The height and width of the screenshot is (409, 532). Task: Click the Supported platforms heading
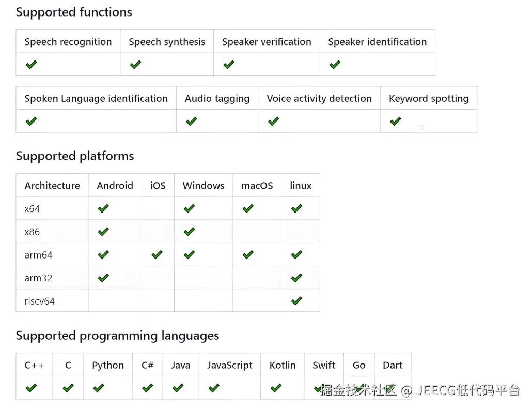[x=75, y=156]
